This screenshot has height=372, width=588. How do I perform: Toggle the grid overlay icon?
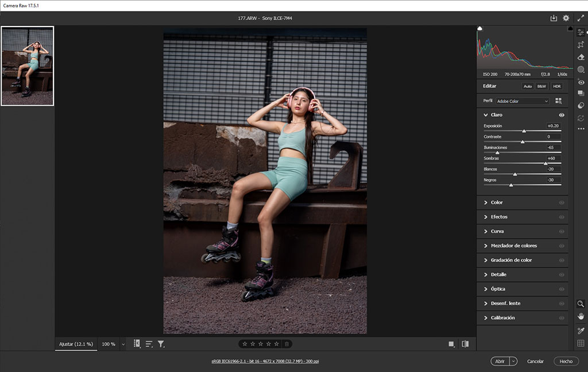581,343
